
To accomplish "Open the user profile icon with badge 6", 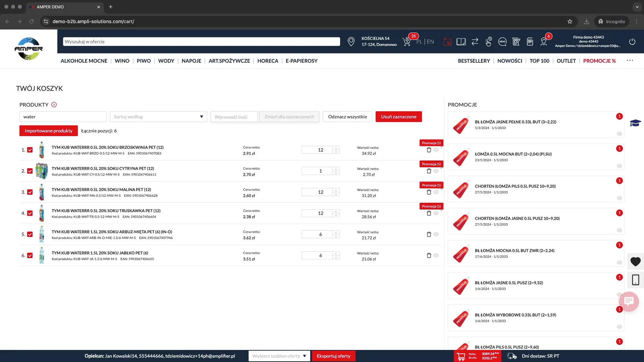I will [544, 41].
